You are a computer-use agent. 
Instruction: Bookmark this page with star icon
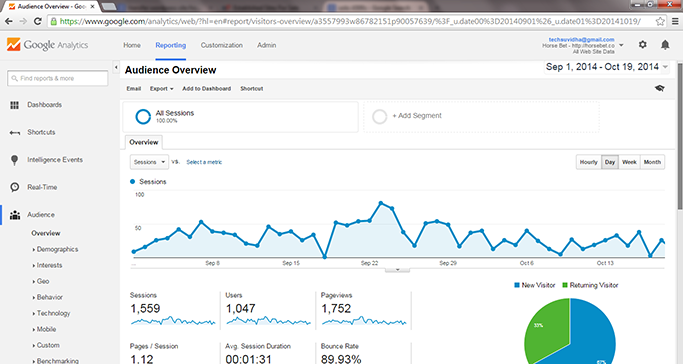click(x=660, y=21)
